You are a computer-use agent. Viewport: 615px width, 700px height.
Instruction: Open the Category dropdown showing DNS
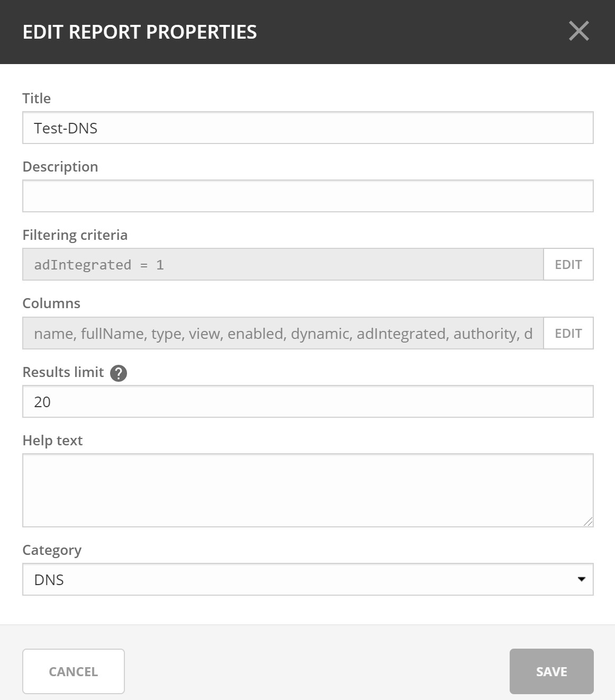pos(307,580)
